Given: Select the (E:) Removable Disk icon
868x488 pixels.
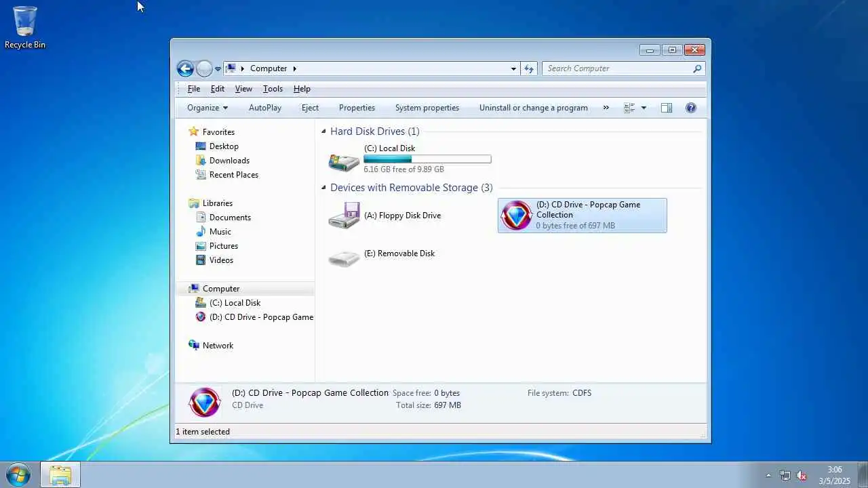Looking at the screenshot, I should point(344,258).
